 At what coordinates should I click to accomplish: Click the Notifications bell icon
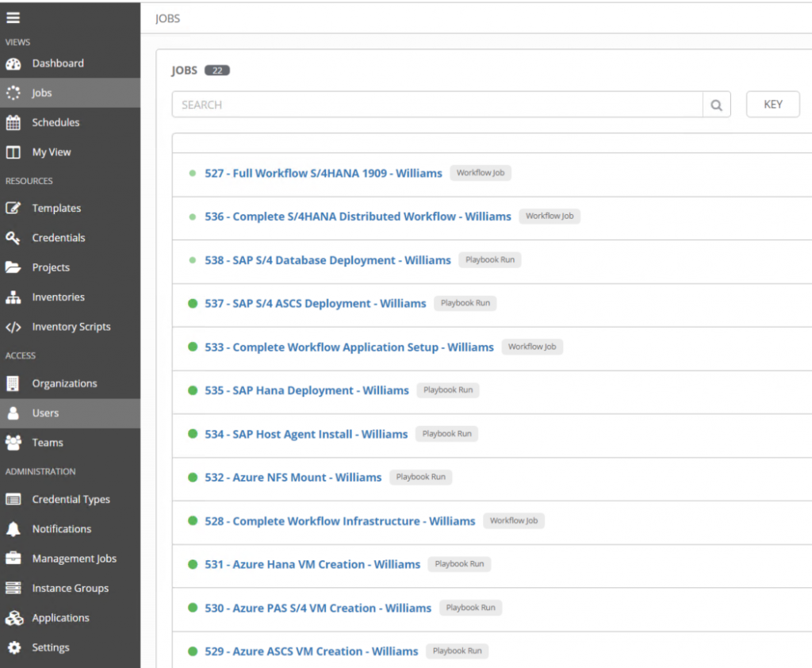(13, 529)
